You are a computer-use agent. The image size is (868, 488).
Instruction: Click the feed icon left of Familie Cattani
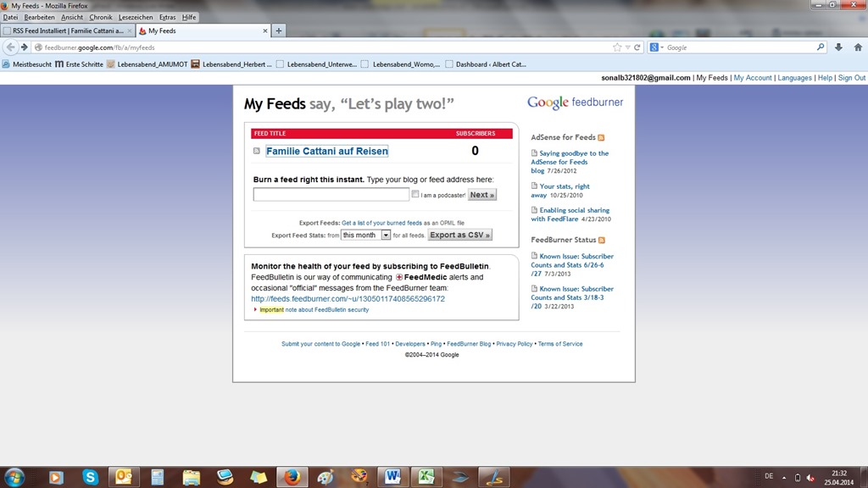click(x=257, y=152)
